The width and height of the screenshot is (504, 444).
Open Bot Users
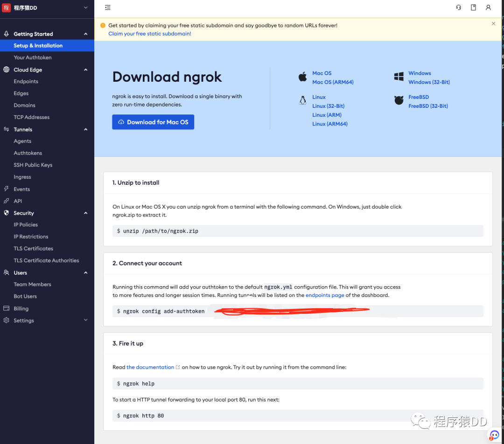coord(25,296)
